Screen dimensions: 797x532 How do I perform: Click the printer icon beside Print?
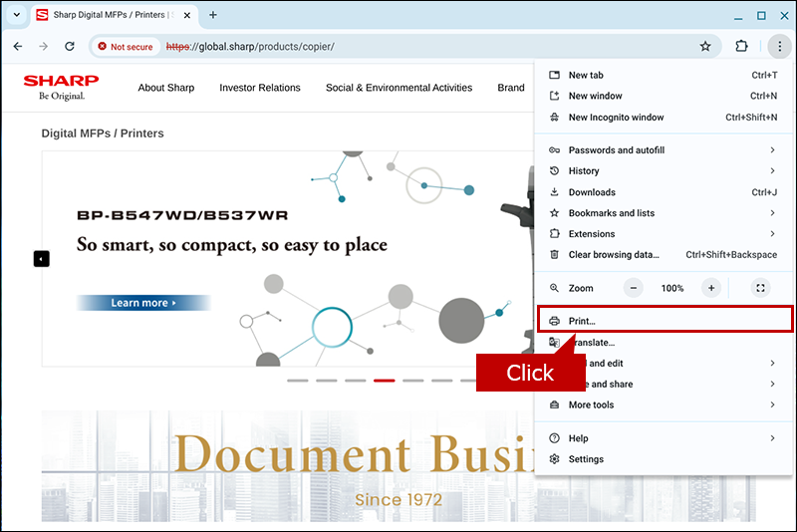click(x=554, y=321)
